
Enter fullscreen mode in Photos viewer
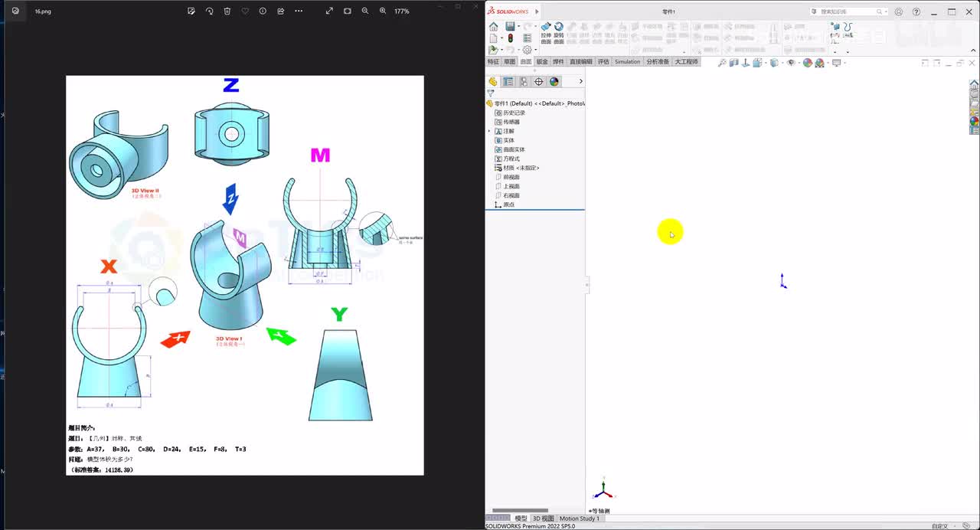pos(329,11)
